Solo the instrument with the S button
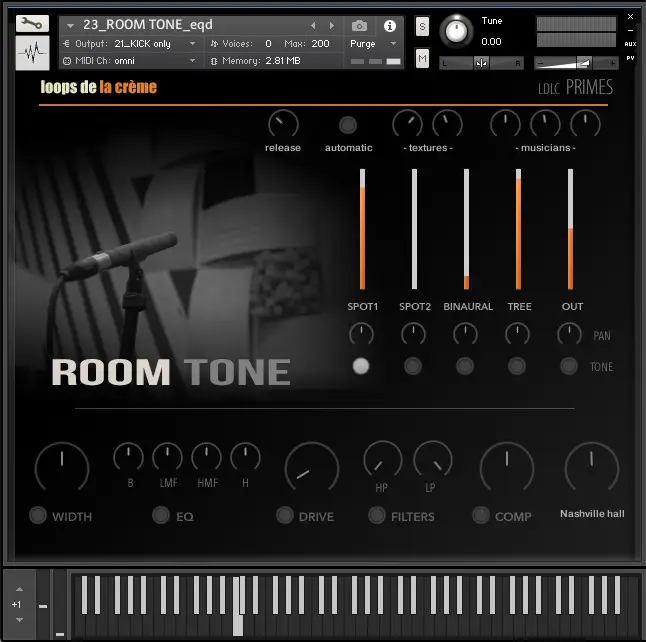Screen dimensions: 646x642 (422, 27)
